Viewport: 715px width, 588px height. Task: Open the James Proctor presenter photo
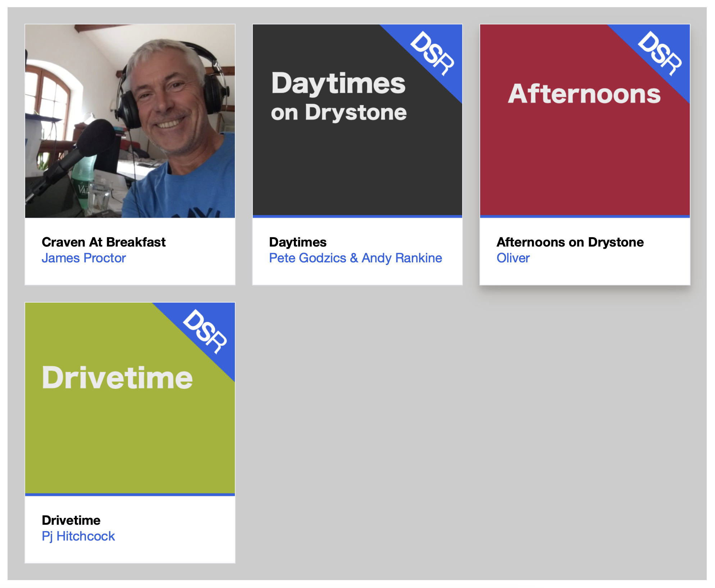coord(130,121)
